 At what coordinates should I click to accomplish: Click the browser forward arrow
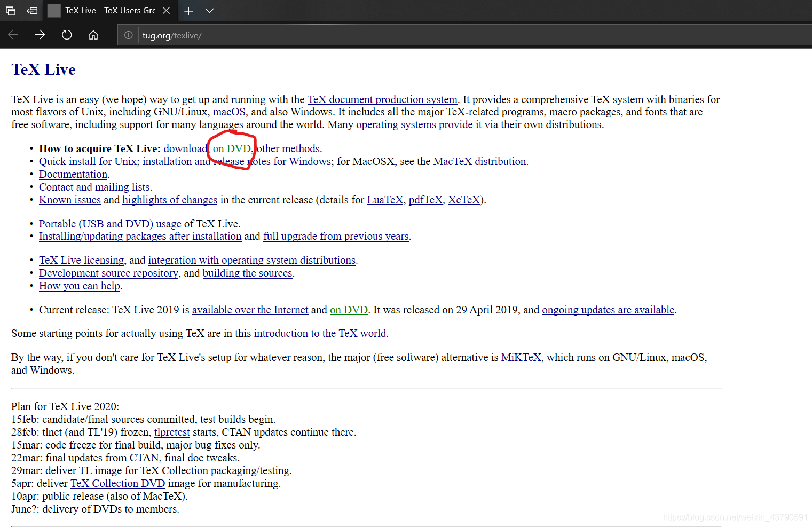coord(40,35)
